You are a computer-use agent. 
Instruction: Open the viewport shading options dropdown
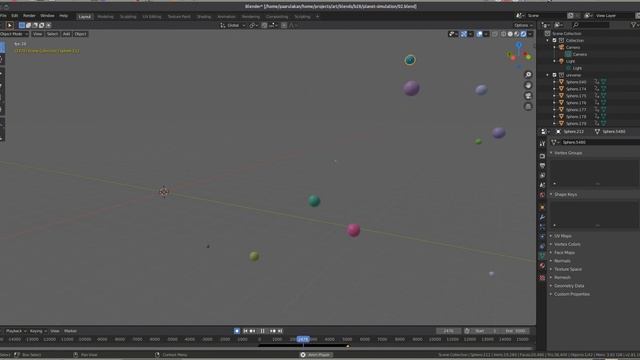pyautogui.click(x=530, y=34)
